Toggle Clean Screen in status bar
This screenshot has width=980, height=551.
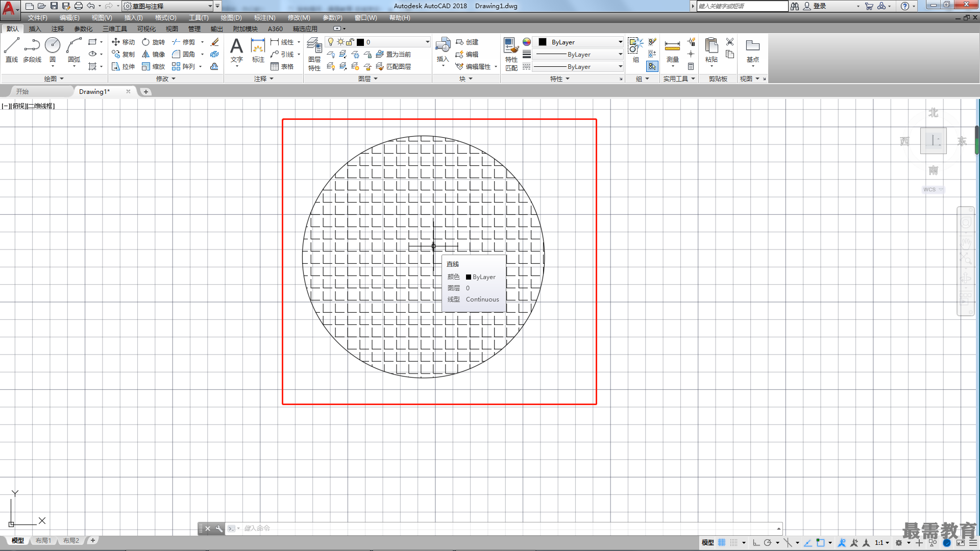tap(961, 543)
